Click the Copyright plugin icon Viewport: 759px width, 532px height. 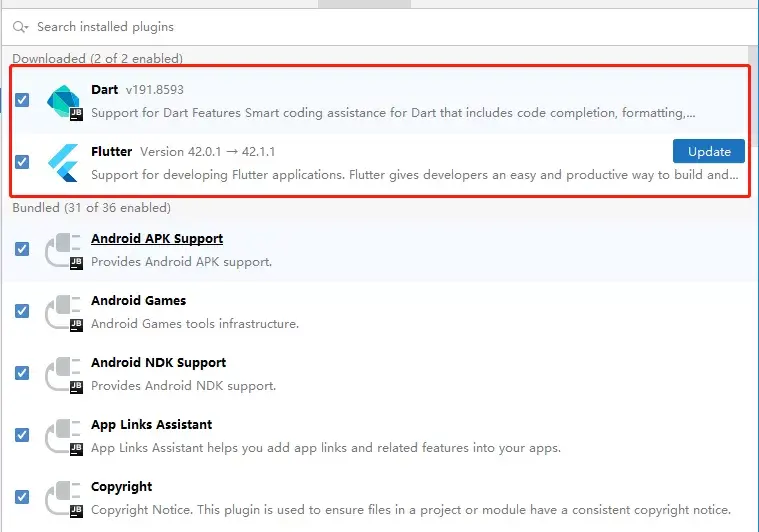pos(64,497)
